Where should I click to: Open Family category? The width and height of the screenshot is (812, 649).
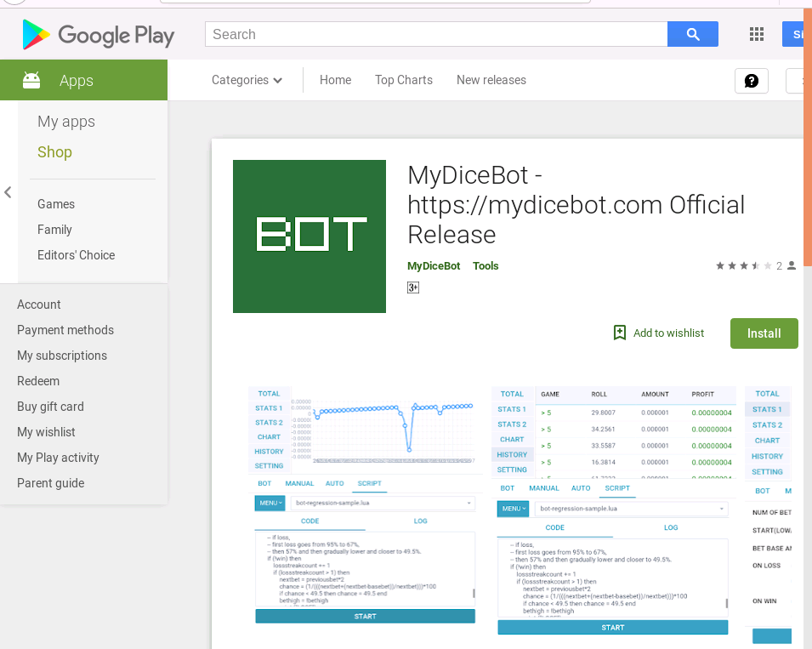point(54,230)
